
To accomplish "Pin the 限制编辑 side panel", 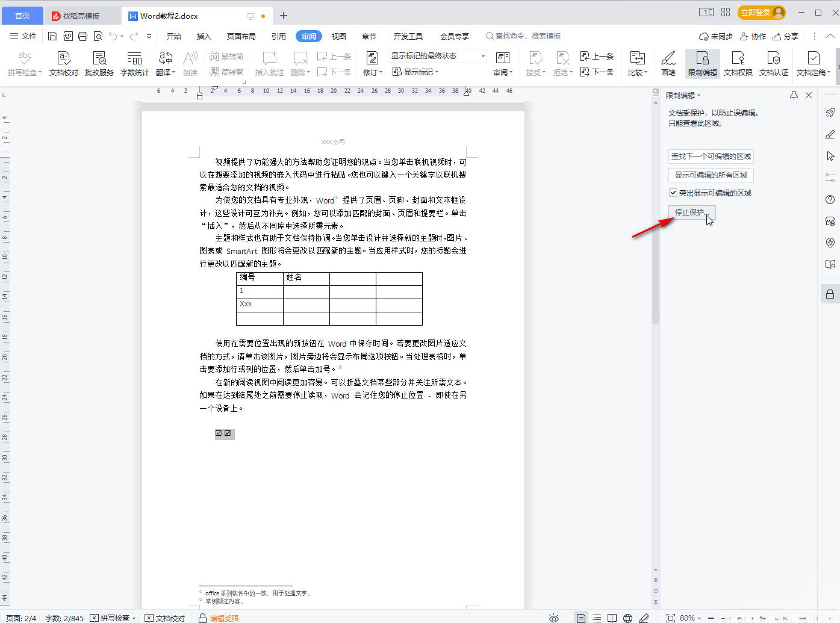I will click(794, 95).
